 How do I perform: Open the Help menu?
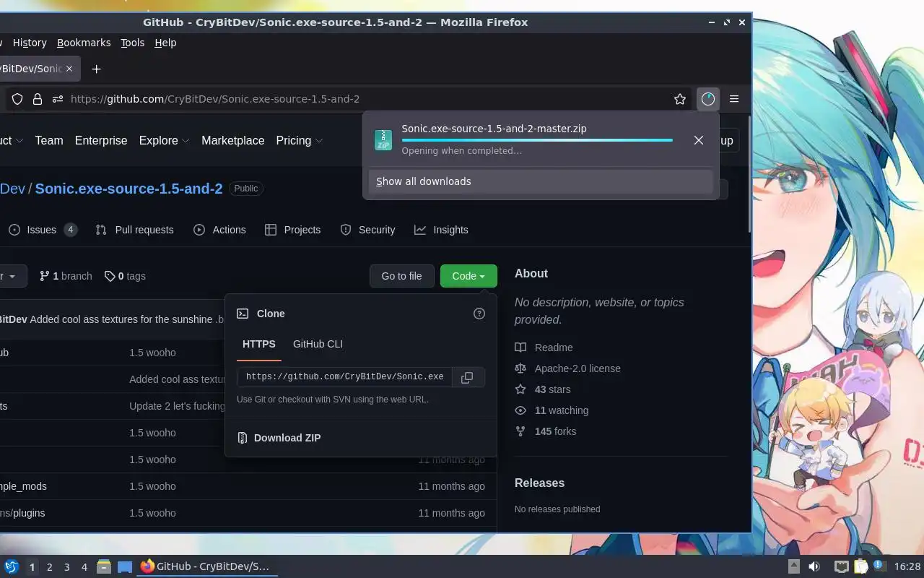pyautogui.click(x=165, y=43)
